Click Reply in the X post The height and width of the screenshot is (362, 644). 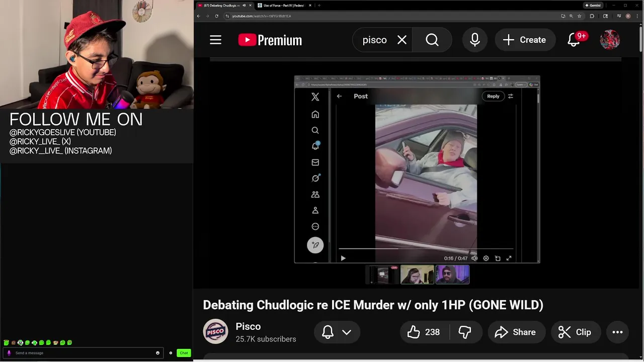[x=493, y=96]
